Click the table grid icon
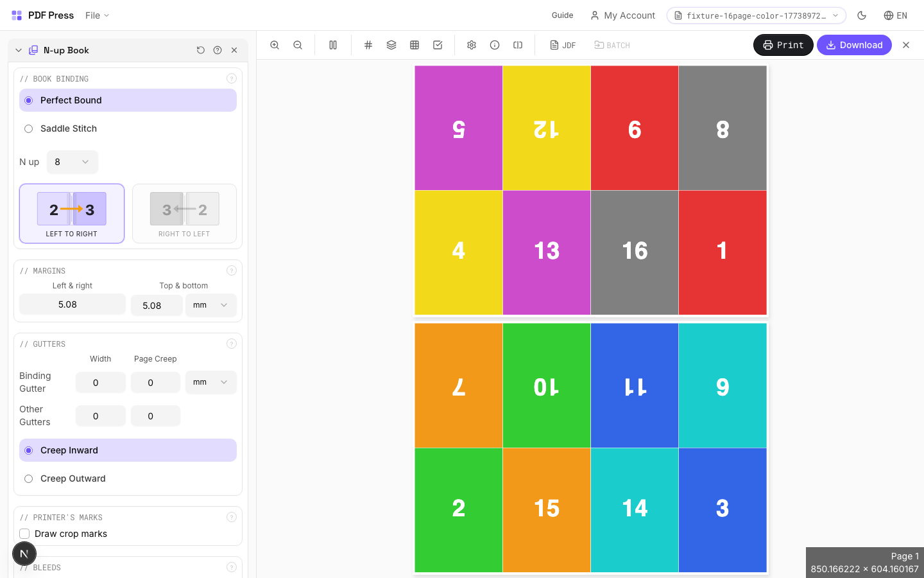The height and width of the screenshot is (578, 924). 415,45
